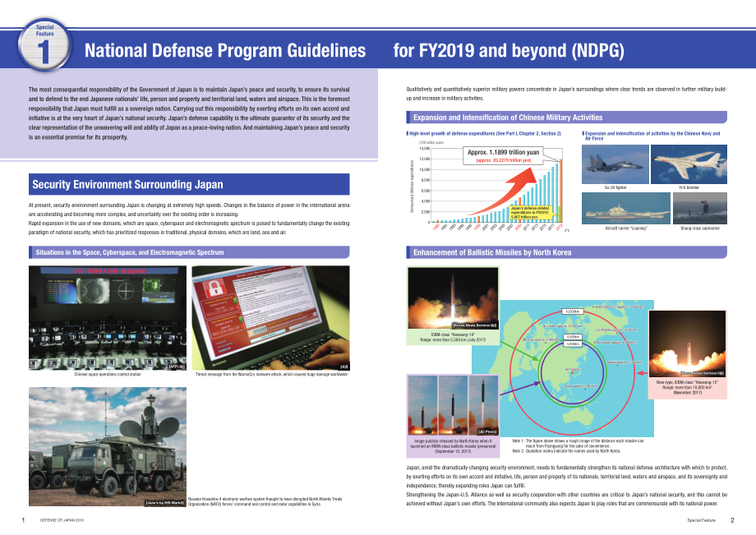
Task: Click the WannaCry threat message caption
Action: 271,374
